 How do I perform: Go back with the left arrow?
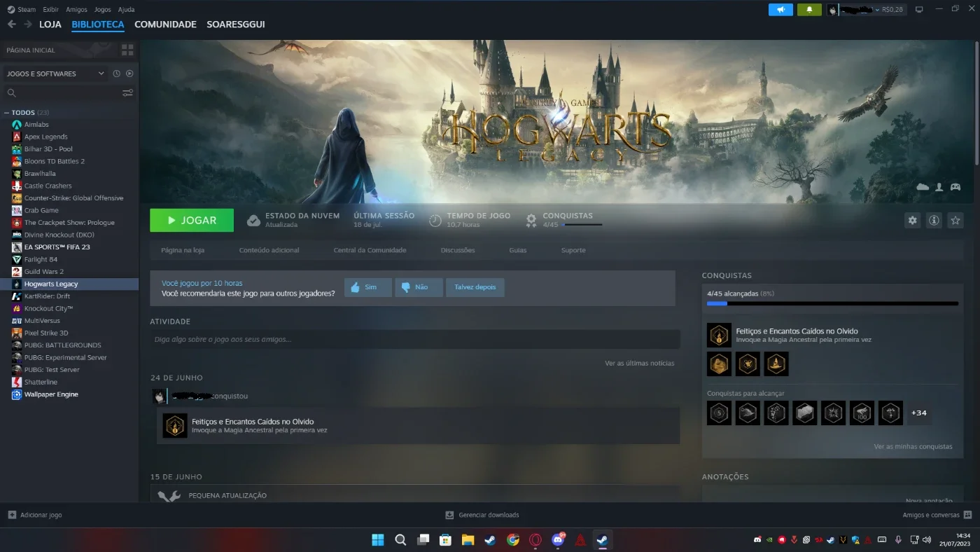point(11,25)
